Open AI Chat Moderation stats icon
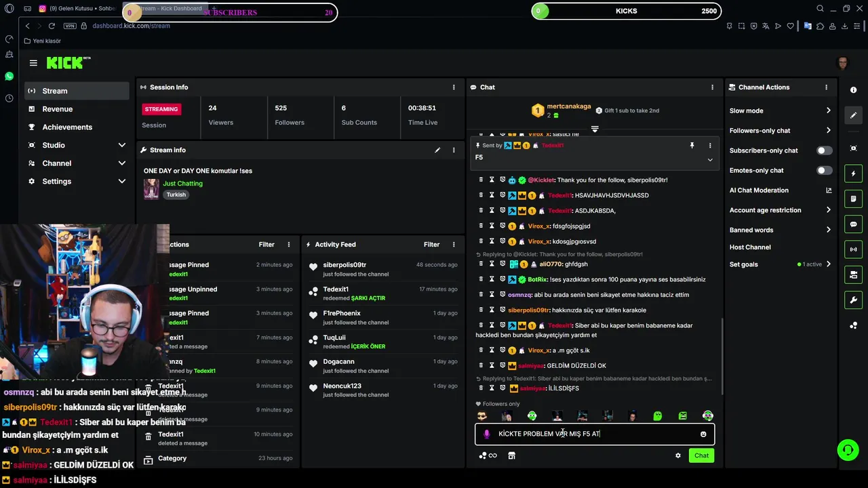The width and height of the screenshot is (868, 488). (829, 190)
